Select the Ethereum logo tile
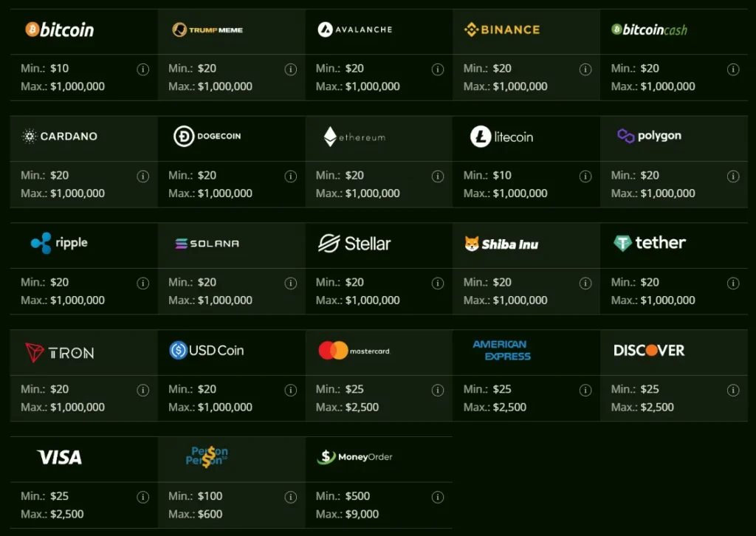Viewport: 756px width, 536px height. [355, 137]
